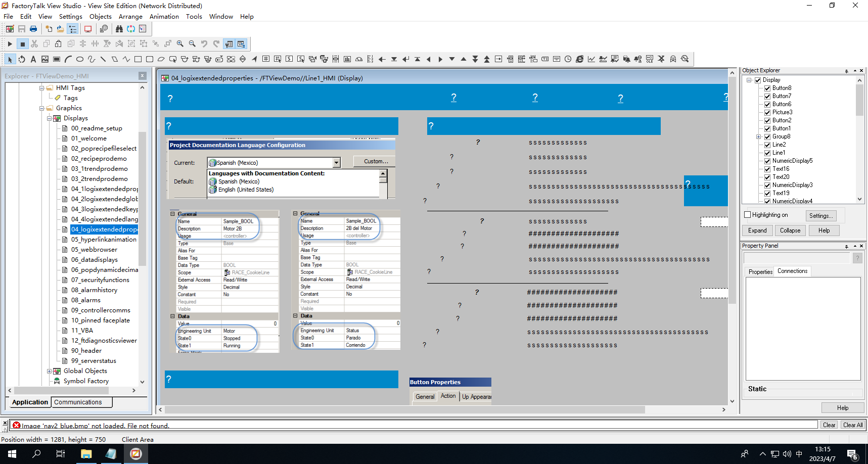Select the Image drawing tool

45,59
